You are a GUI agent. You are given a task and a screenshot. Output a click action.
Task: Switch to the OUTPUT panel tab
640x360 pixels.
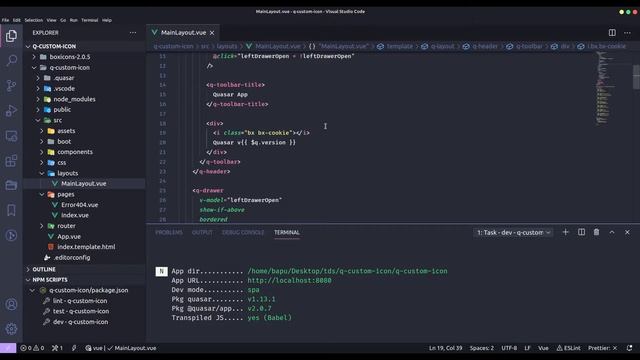pyautogui.click(x=202, y=232)
